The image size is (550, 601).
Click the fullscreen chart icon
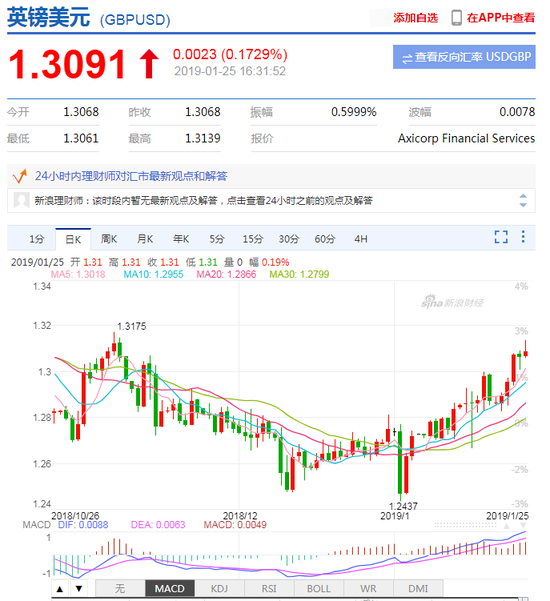click(501, 237)
